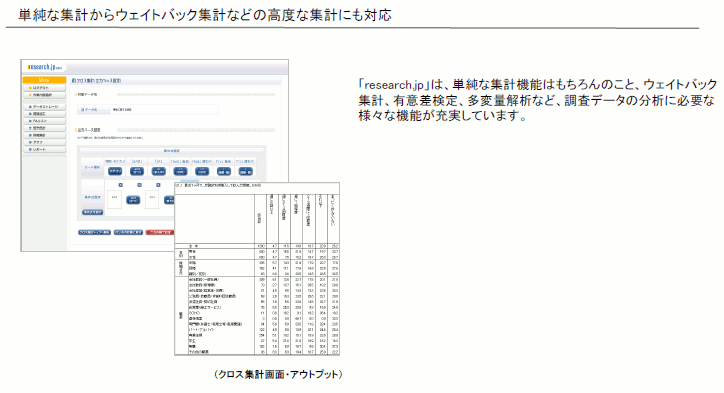Click the Q1 question title above the cross table
This screenshot has width=724, height=393.
[218, 185]
